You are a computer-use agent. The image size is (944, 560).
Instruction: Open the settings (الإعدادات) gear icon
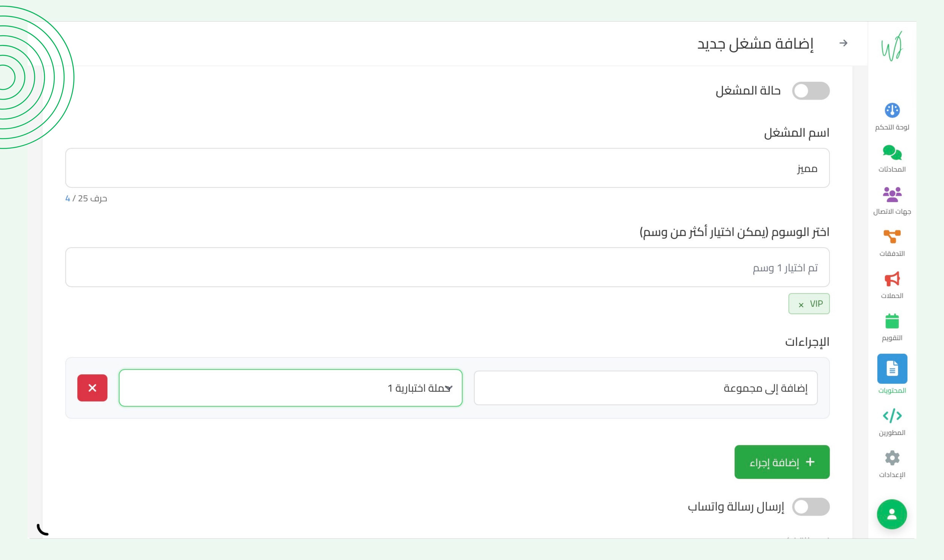click(x=892, y=458)
